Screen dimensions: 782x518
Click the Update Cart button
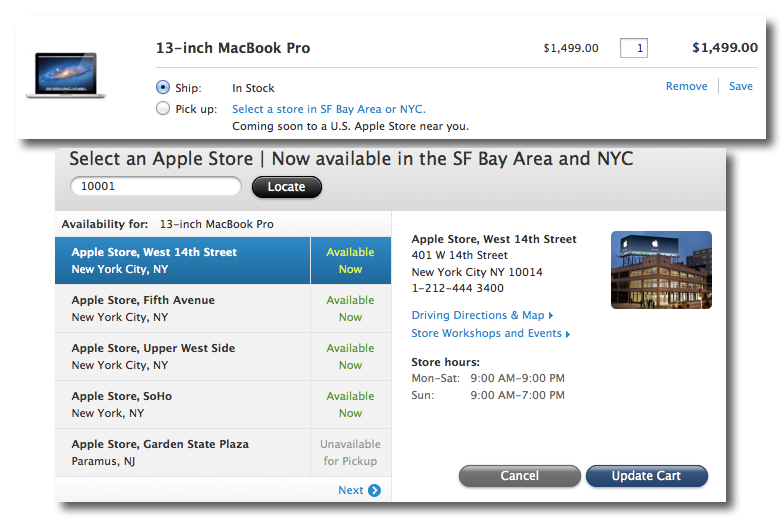(647, 476)
